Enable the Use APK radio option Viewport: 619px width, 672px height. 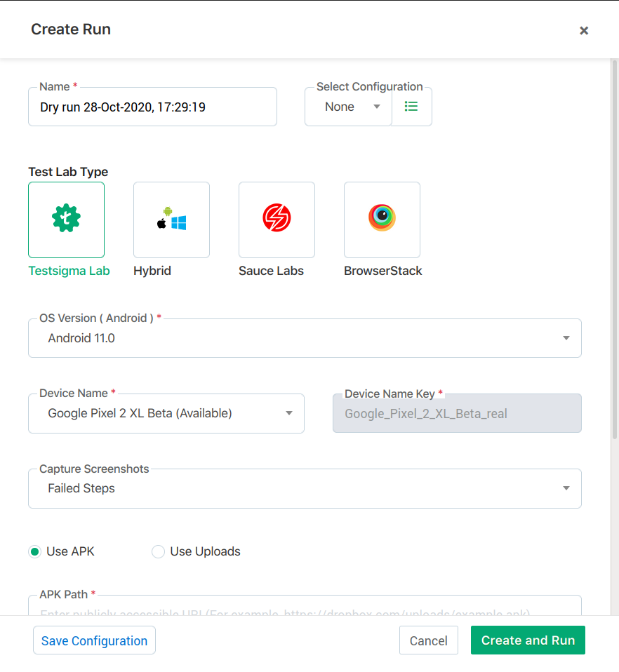pos(35,551)
